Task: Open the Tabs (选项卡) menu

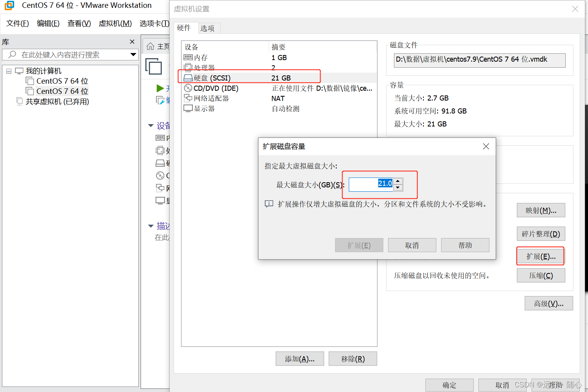Action: (154, 23)
